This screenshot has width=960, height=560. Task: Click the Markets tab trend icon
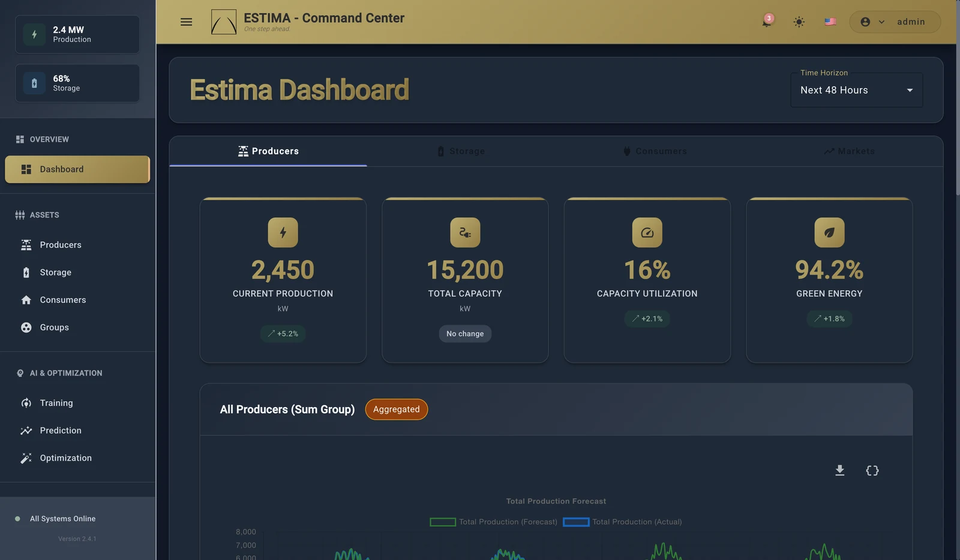click(x=829, y=151)
